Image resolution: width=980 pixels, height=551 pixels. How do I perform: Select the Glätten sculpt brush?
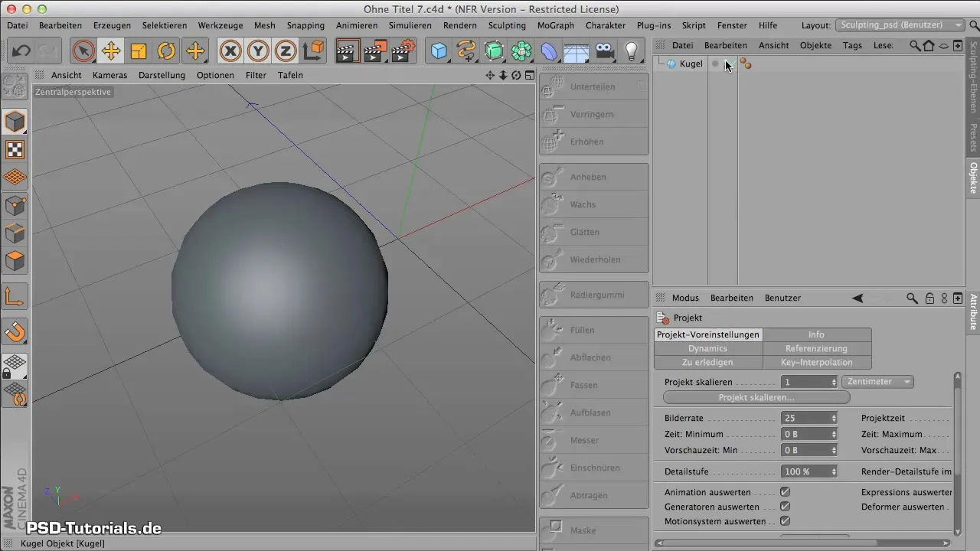tap(594, 232)
